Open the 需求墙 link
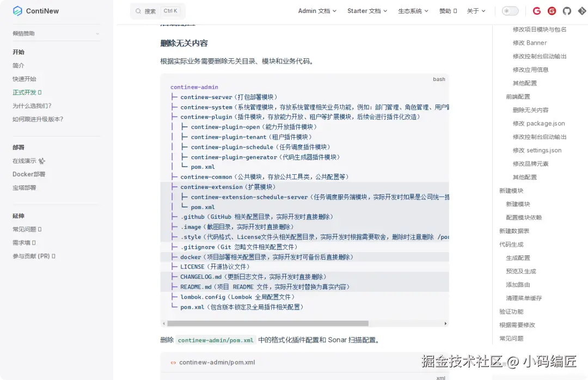This screenshot has width=588, height=380. [23, 243]
